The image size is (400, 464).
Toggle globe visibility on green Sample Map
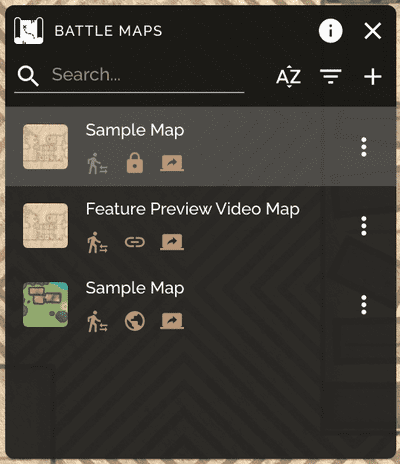point(135,321)
